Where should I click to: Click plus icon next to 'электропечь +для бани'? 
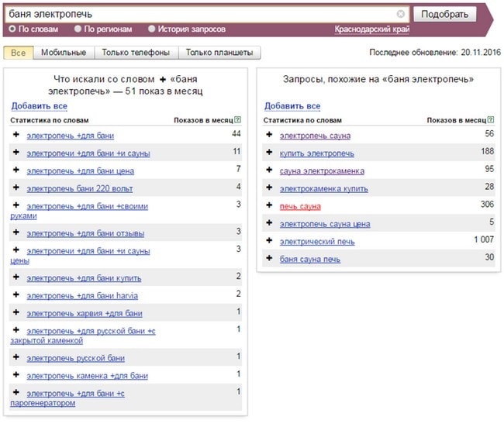pyautogui.click(x=16, y=135)
